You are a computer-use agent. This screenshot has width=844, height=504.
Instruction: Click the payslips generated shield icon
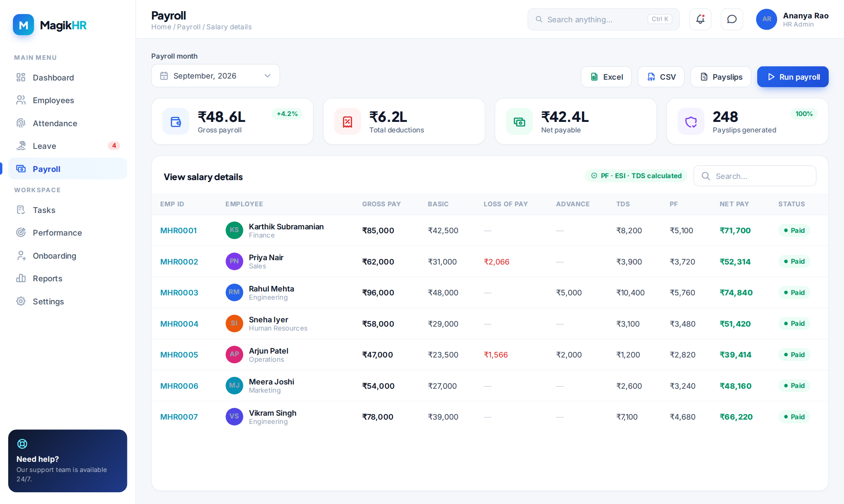click(691, 122)
